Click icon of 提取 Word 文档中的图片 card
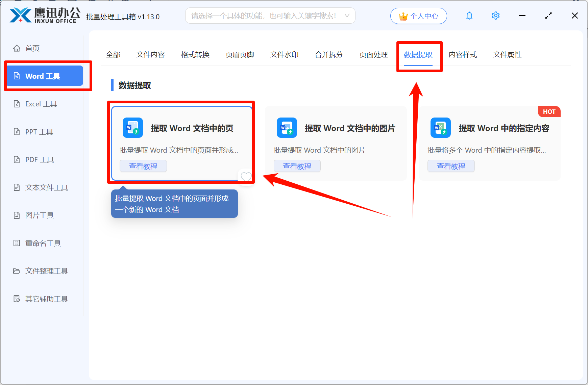 pyautogui.click(x=287, y=128)
